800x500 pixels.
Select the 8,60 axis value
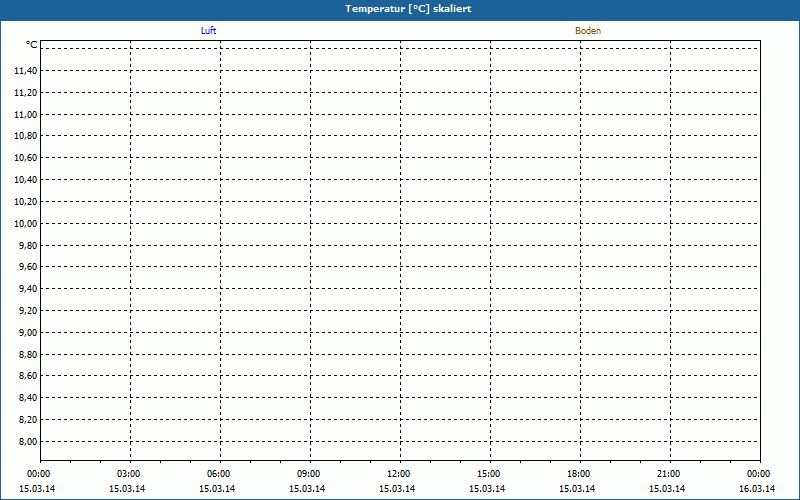pyautogui.click(x=28, y=377)
